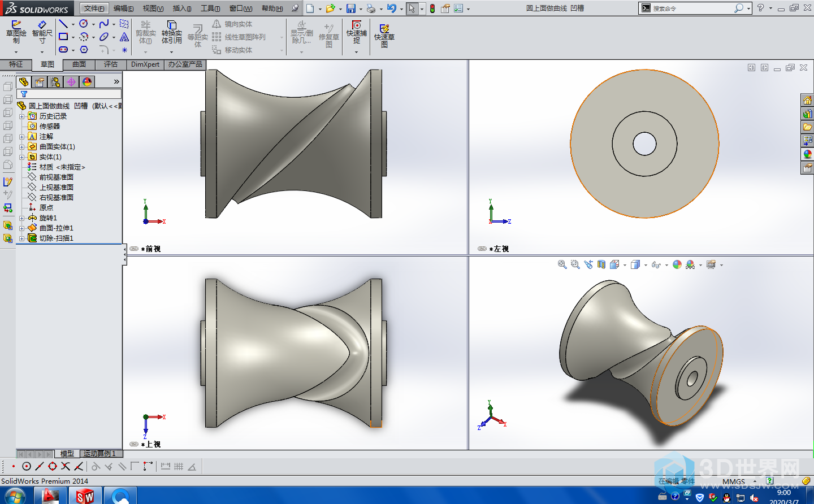Screen dimensions: 814x504
Task: Open the 编辑(E) menu
Action: pos(124,8)
